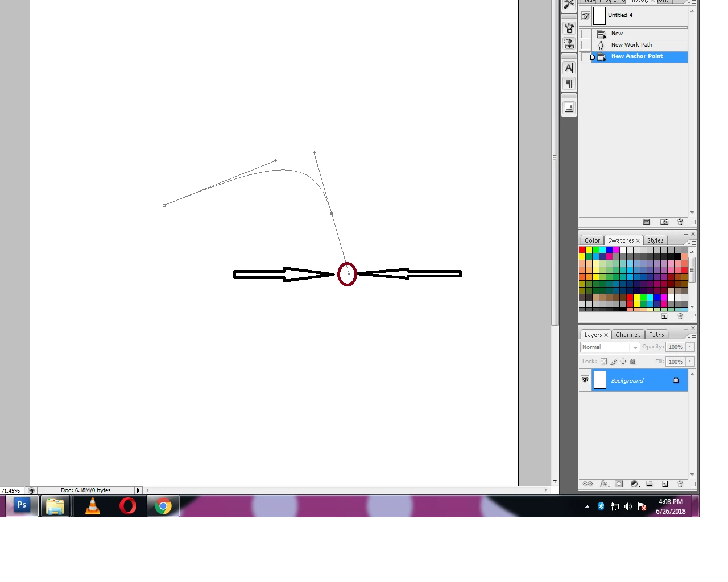Open the Paragraph panel icon
The height and width of the screenshot is (582, 728).
click(569, 84)
